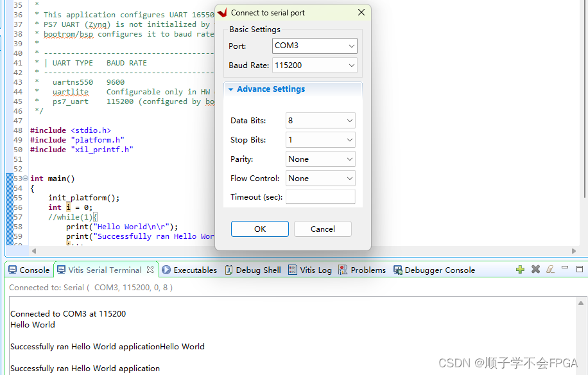Minimize the bottom terminal panel
This screenshot has width=588, height=375.
click(x=565, y=268)
